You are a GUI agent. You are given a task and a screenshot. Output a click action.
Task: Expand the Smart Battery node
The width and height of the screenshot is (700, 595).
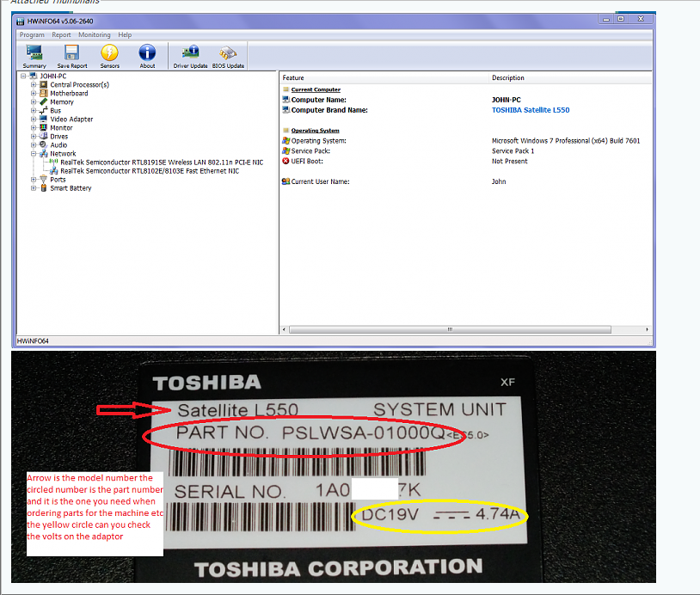(x=34, y=188)
